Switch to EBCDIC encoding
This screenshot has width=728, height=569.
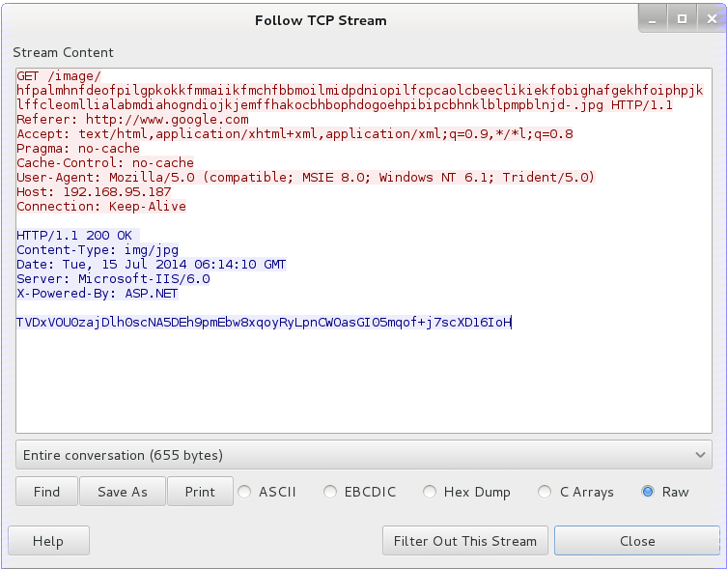tap(331, 492)
